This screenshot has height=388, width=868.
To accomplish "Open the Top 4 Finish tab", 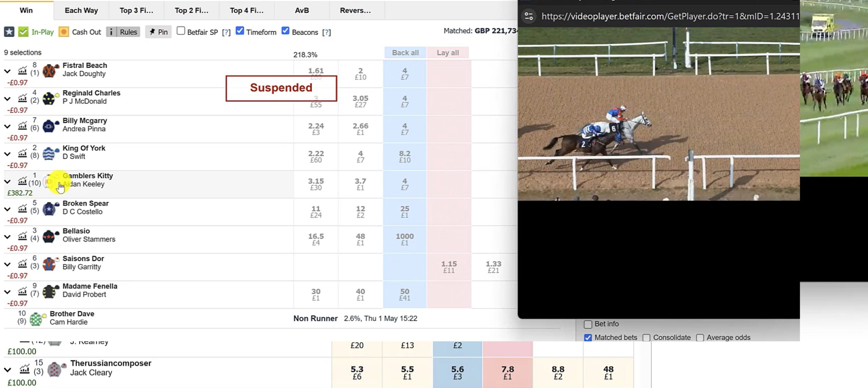I will (x=247, y=11).
